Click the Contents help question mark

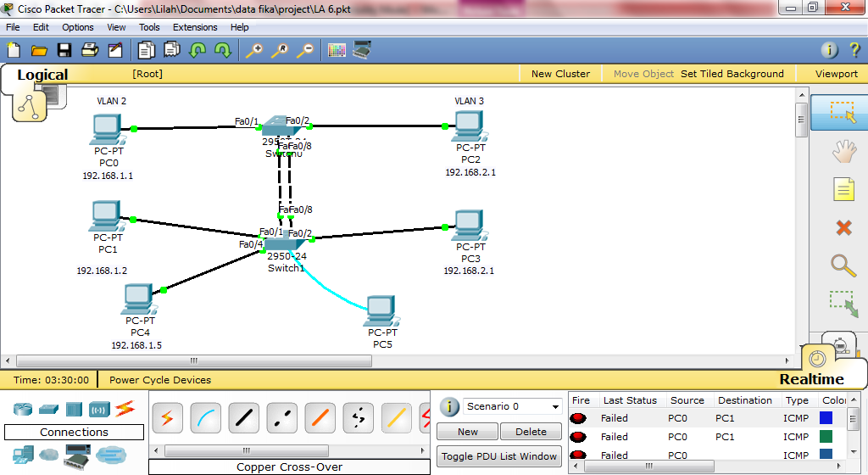[854, 50]
